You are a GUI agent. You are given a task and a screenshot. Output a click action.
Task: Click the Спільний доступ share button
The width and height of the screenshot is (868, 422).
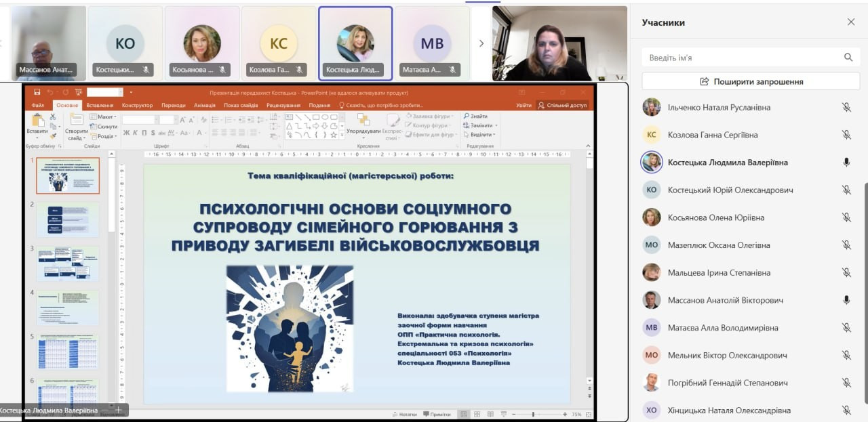(x=562, y=106)
